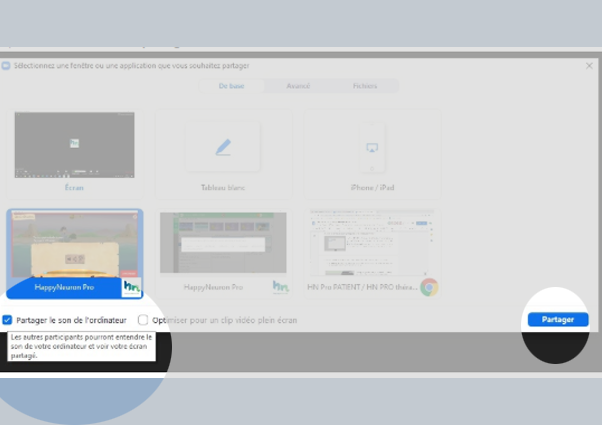Screen dimensions: 602x425
Task: Enable Optimiser pour un clip vidéo plein écran
Action: coord(143,320)
